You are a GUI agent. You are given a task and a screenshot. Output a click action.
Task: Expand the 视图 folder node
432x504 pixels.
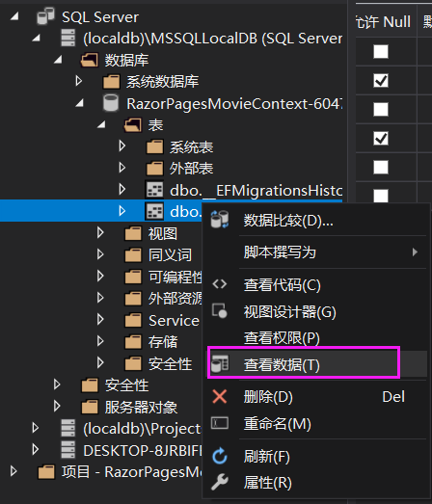pos(100,232)
